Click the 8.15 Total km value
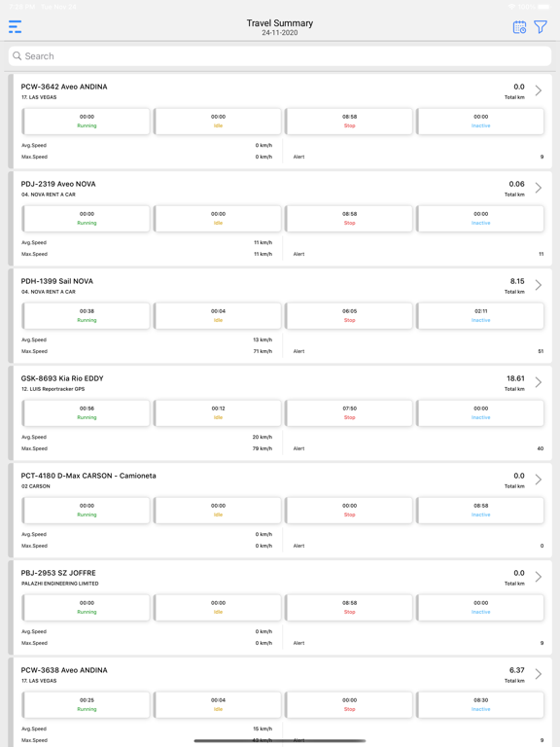Viewport: 560px width, 747px height. pos(517,281)
